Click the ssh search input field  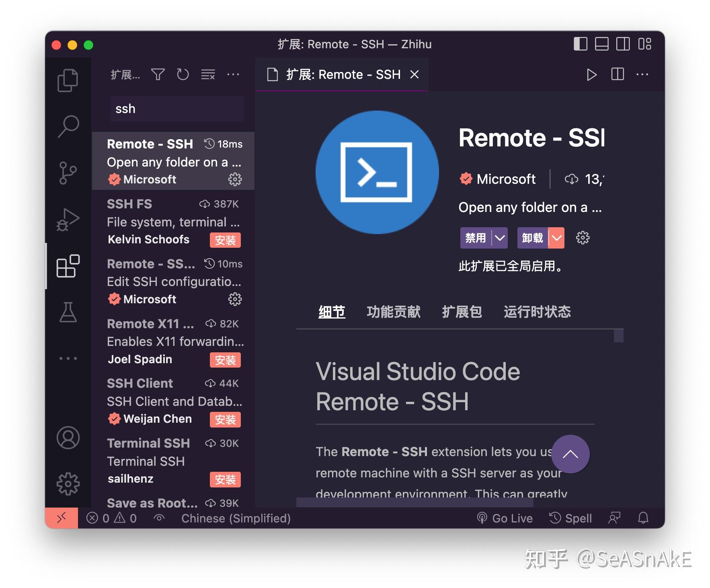[x=177, y=109]
